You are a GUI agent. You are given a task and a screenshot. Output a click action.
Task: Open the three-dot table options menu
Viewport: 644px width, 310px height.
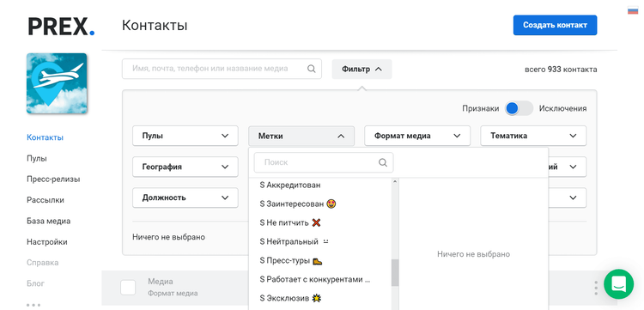[x=596, y=288]
